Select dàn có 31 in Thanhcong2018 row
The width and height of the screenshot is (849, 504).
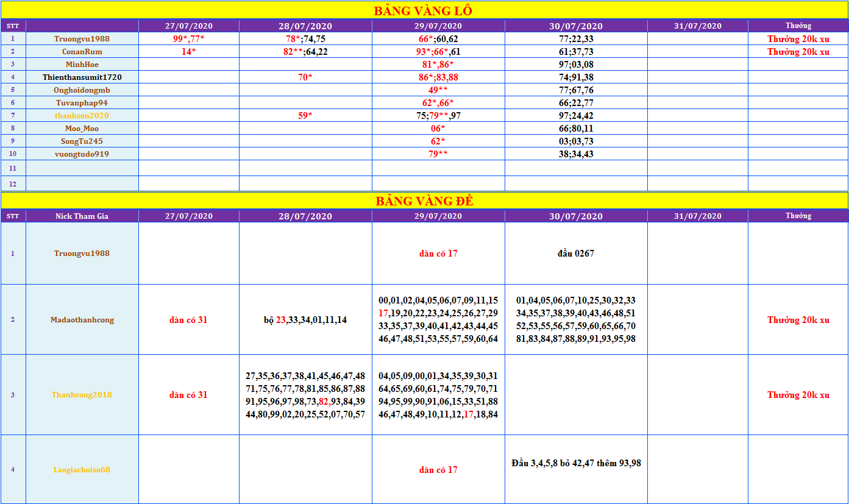click(x=188, y=394)
